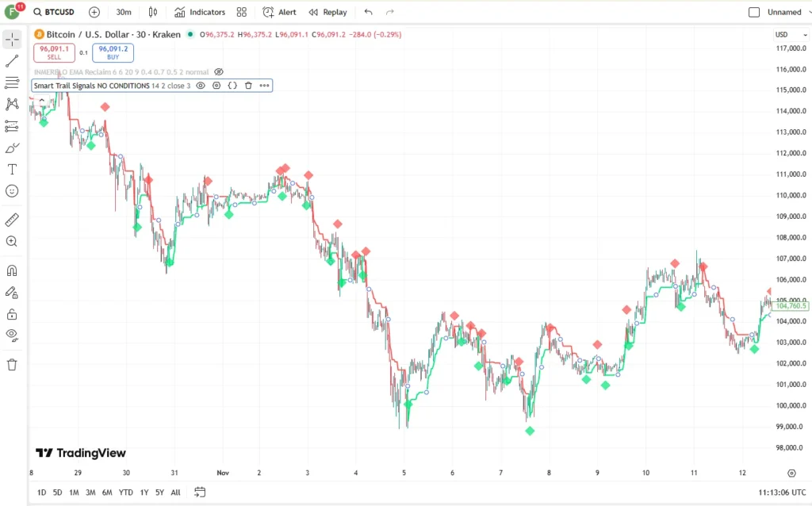The width and height of the screenshot is (812, 506).
Task: Start bar Replay mode
Action: tap(327, 12)
